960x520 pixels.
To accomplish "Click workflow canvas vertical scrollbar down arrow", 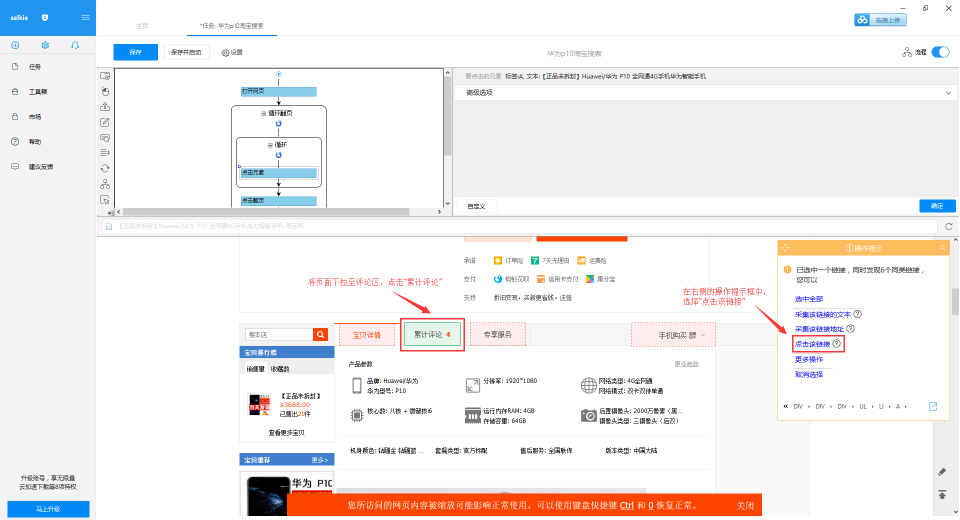I will pos(448,203).
